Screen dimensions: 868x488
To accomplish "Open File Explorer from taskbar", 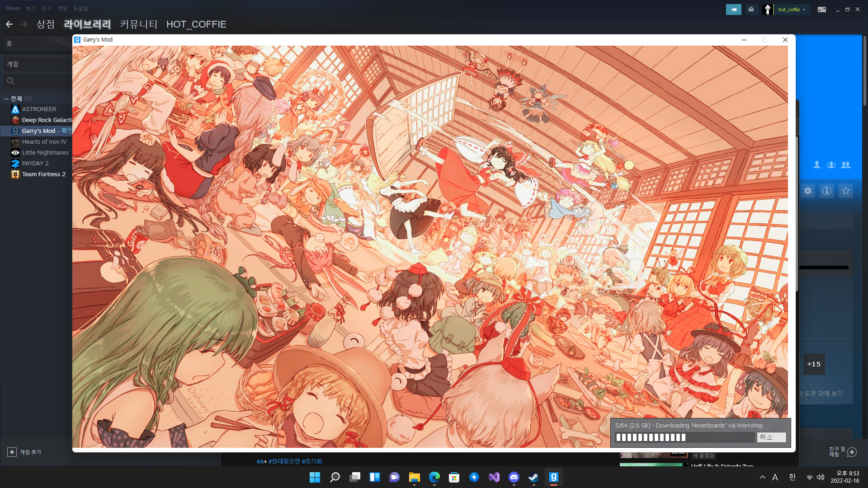I will (415, 477).
